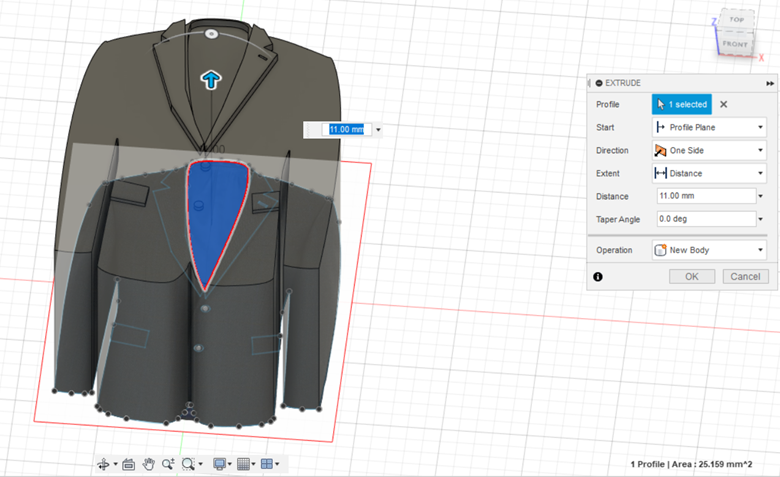The height and width of the screenshot is (477, 780).
Task: Click the TOP face of the ViewCube
Action: click(x=736, y=20)
